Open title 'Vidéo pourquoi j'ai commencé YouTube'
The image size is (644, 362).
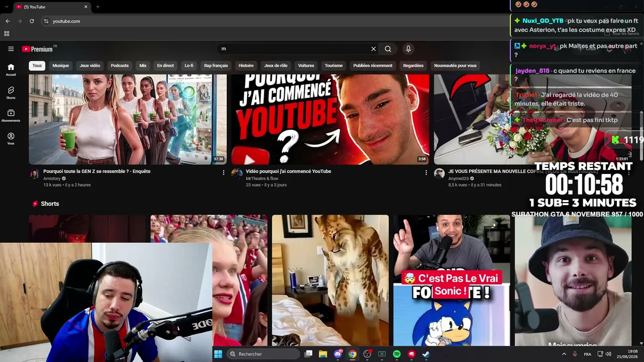pyautogui.click(x=288, y=171)
